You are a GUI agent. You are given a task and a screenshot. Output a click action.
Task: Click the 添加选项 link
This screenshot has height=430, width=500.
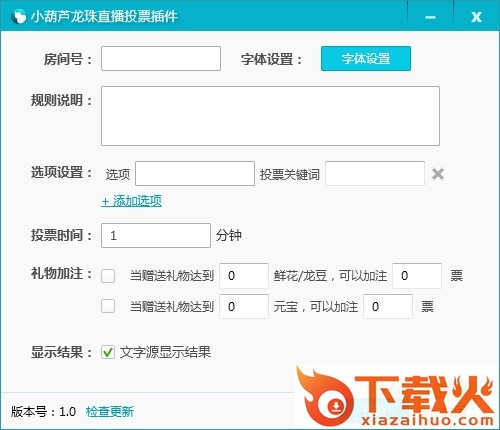tap(131, 201)
